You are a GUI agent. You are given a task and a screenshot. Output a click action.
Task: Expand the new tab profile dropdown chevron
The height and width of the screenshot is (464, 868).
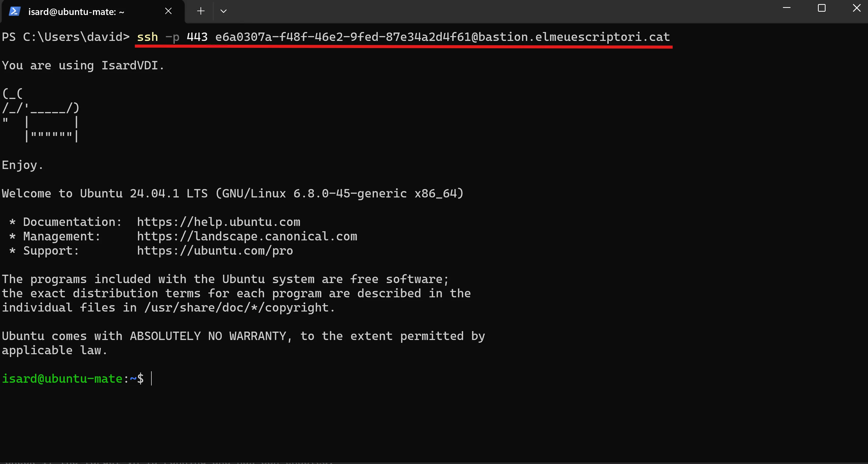pos(223,11)
